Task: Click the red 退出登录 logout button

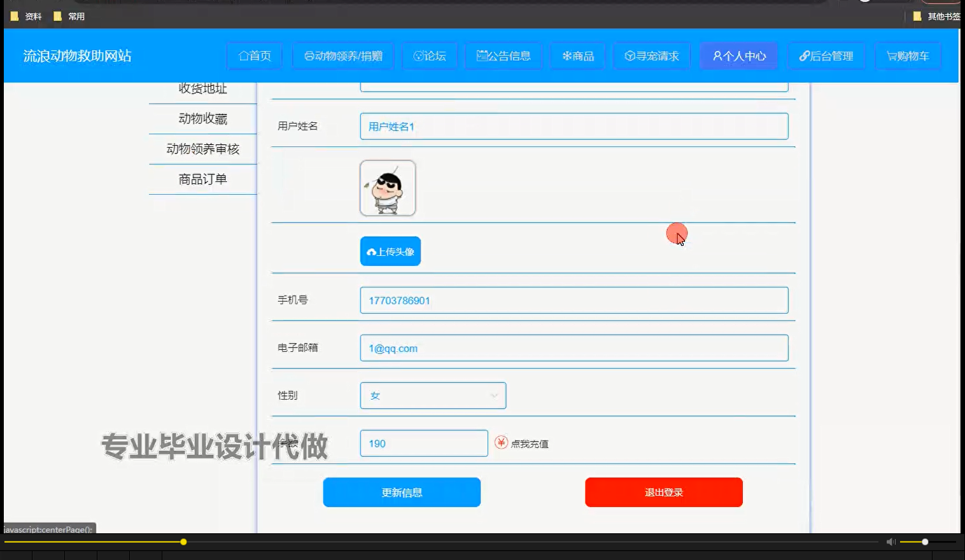Action: coord(663,492)
